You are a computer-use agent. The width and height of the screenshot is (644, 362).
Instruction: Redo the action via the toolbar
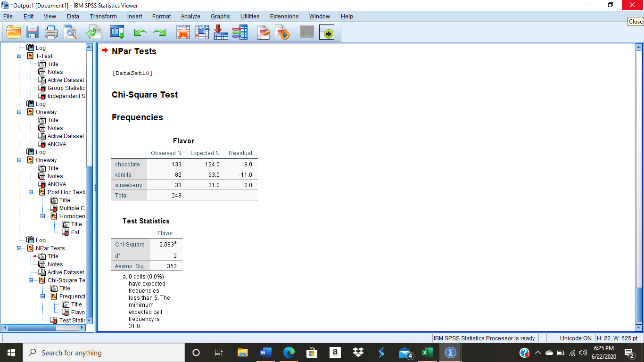[160, 32]
